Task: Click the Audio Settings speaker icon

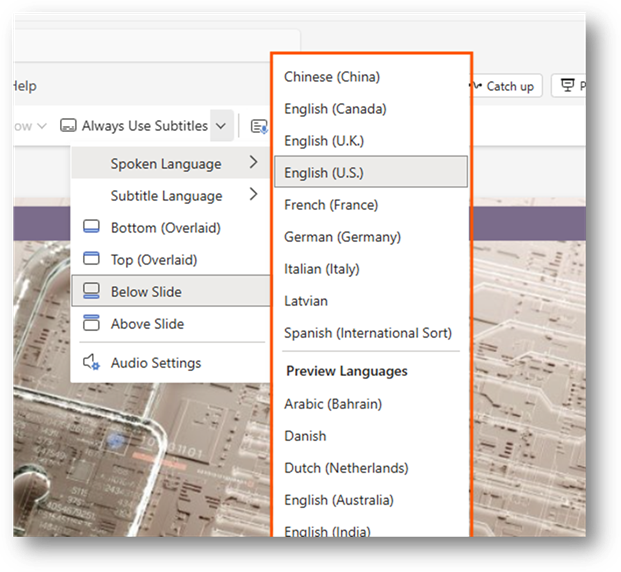Action: pos(91,363)
